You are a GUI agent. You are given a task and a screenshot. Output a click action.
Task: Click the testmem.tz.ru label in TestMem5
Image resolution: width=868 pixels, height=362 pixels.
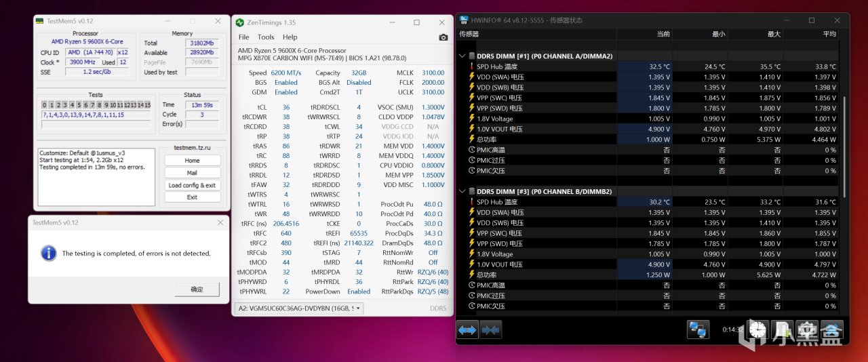tap(193, 147)
